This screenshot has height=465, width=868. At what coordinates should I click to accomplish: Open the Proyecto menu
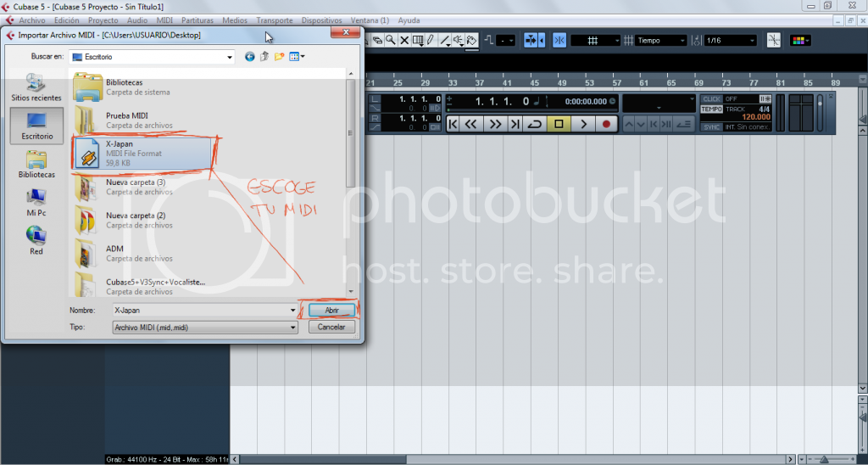tap(103, 20)
